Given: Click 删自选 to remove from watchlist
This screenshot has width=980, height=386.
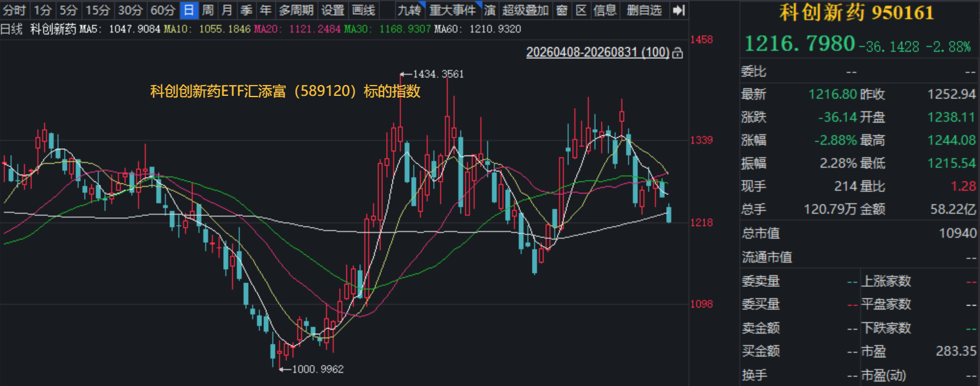Looking at the screenshot, I should coord(644,10).
